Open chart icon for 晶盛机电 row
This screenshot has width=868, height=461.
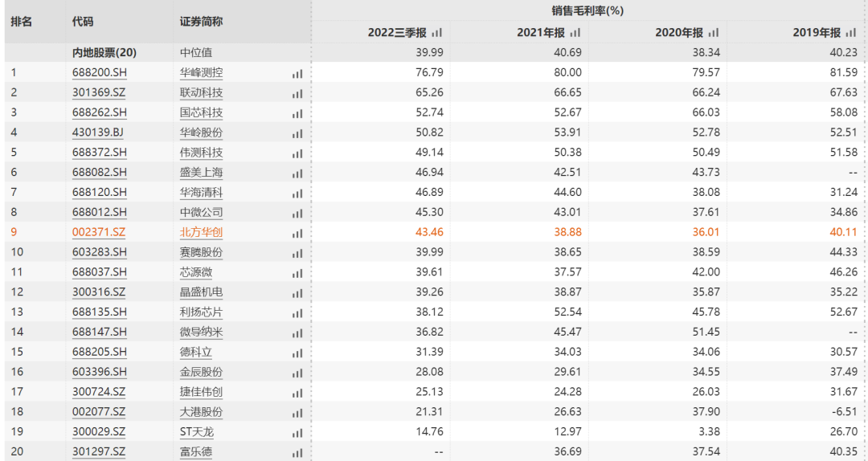click(297, 293)
